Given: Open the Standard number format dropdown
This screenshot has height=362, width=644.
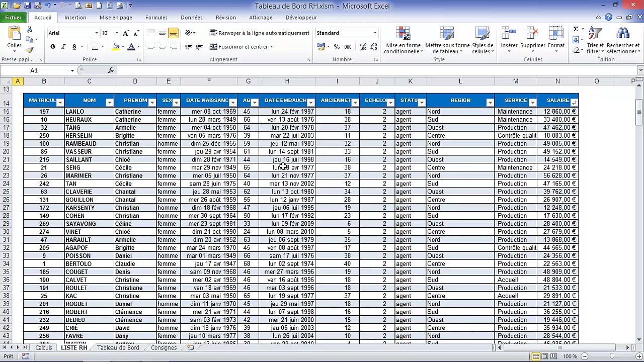Looking at the screenshot, I should point(375,33).
